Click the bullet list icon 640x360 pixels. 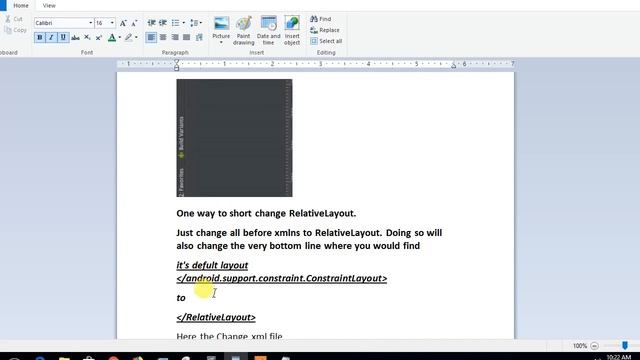tap(175, 23)
